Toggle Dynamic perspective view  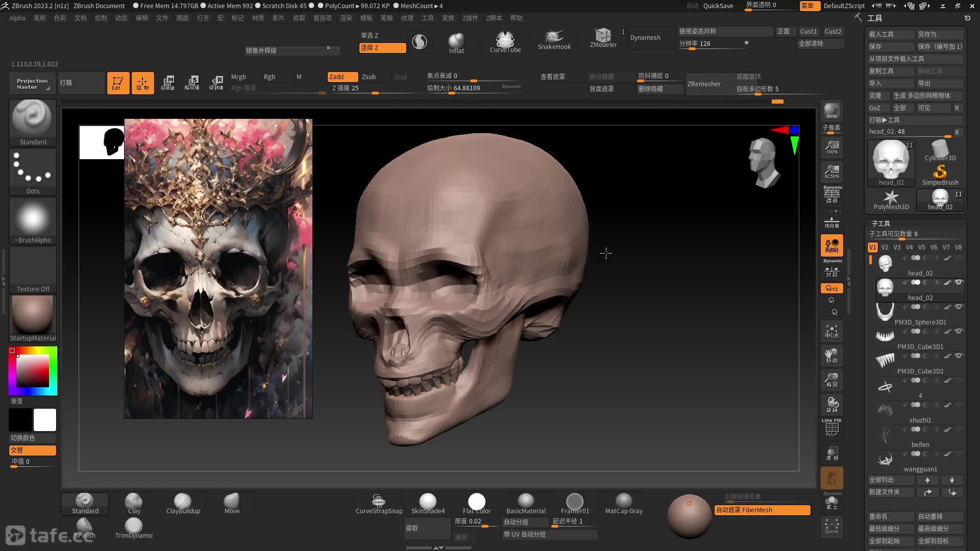[831, 195]
